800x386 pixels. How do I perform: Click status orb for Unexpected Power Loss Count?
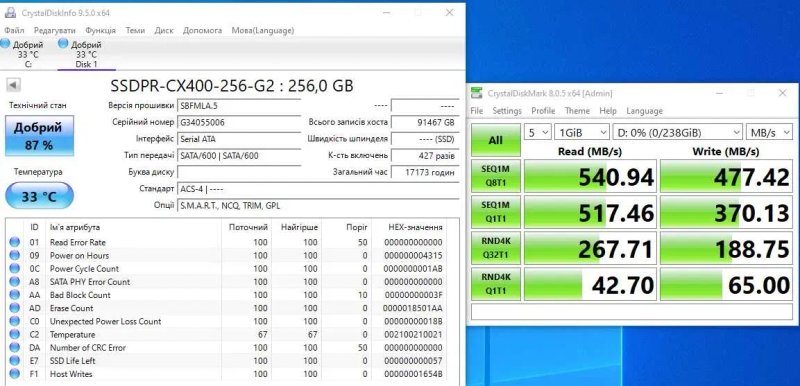pyautogui.click(x=15, y=321)
